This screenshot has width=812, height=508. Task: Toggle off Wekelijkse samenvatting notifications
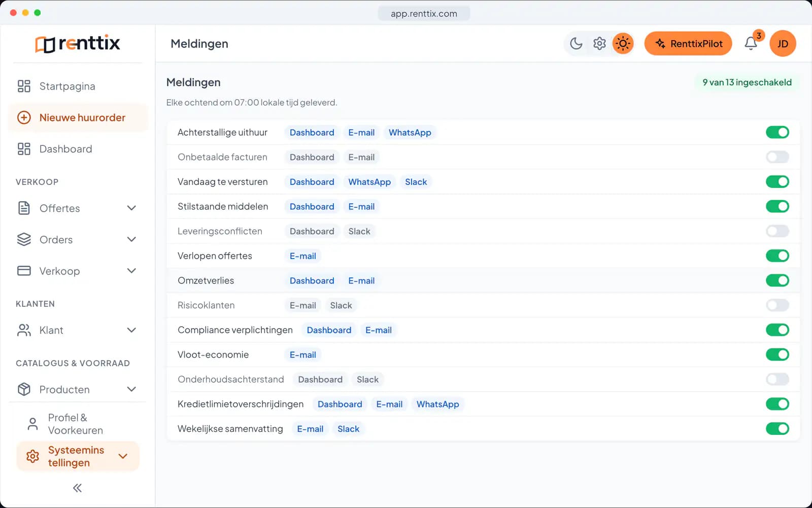[x=777, y=429]
